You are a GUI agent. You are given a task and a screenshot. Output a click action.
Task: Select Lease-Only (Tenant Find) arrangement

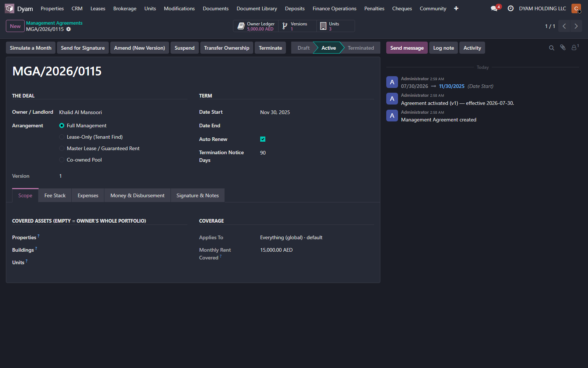(x=62, y=137)
